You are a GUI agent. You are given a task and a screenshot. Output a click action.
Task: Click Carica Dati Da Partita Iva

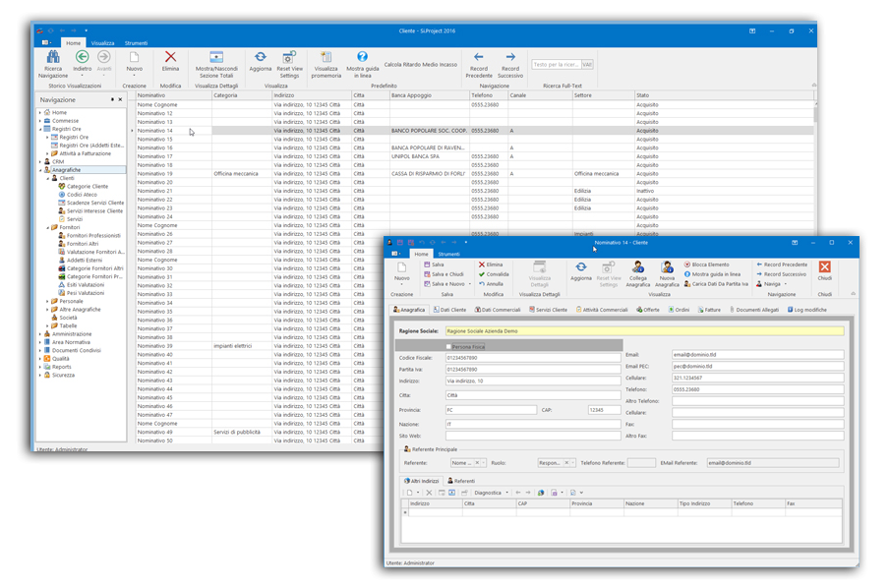(x=716, y=284)
